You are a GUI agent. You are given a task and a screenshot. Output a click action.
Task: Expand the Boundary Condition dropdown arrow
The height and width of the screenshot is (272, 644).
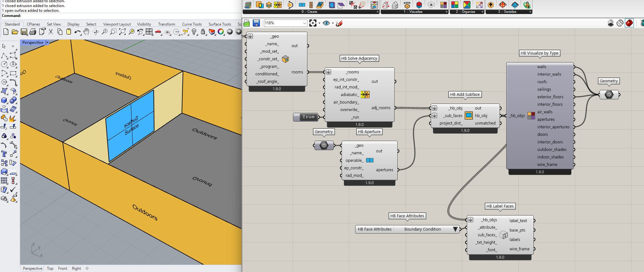[455, 229]
